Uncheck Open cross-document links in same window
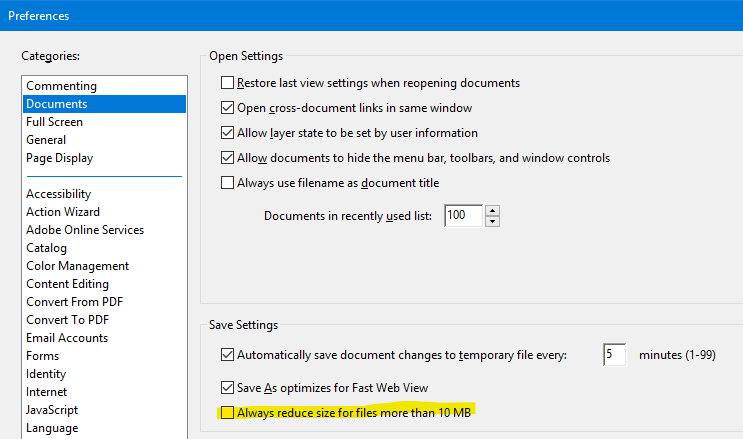The image size is (743, 439). [227, 108]
